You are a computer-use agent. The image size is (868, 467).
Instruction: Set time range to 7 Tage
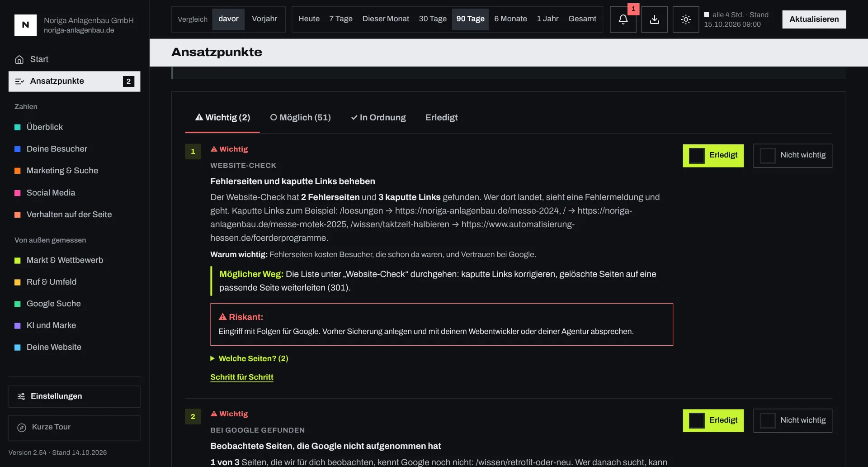341,19
